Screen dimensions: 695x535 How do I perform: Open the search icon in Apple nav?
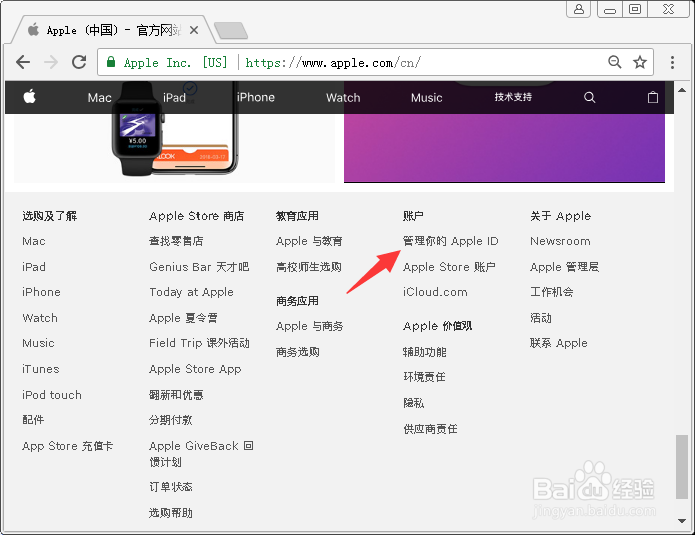point(590,98)
